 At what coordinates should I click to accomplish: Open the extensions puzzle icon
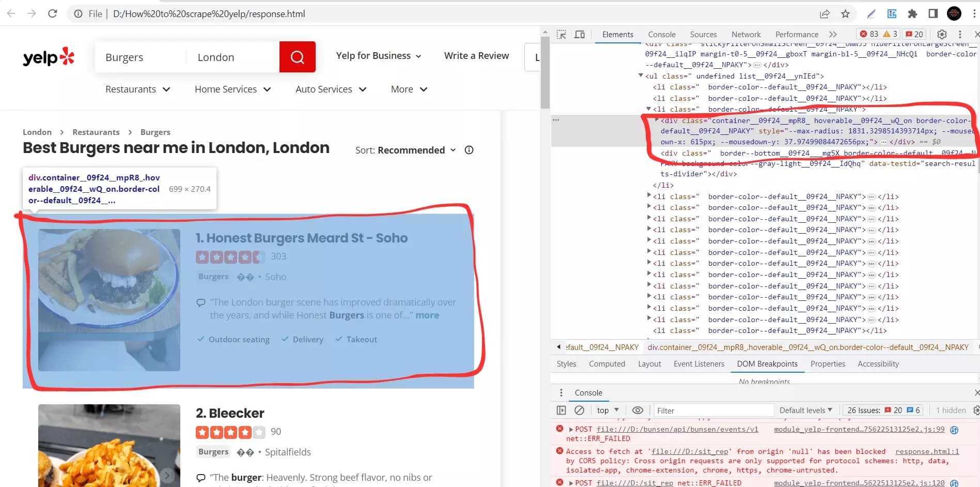click(912, 14)
